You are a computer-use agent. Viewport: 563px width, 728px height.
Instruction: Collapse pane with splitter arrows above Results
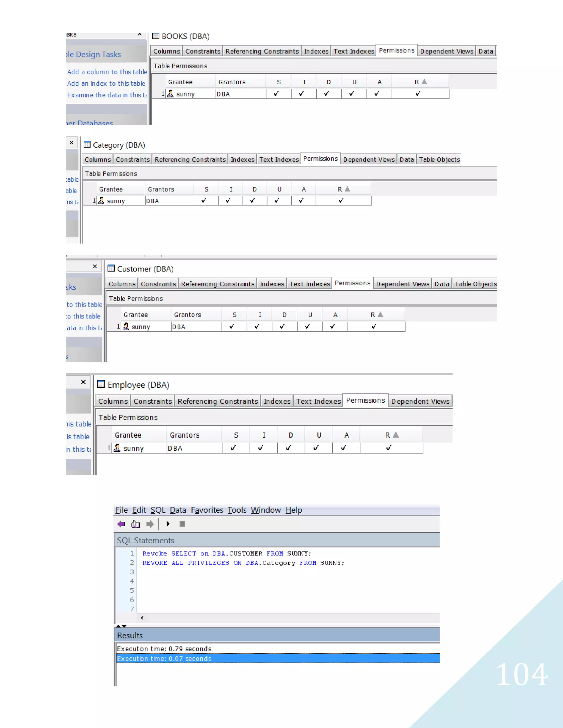(x=121, y=626)
